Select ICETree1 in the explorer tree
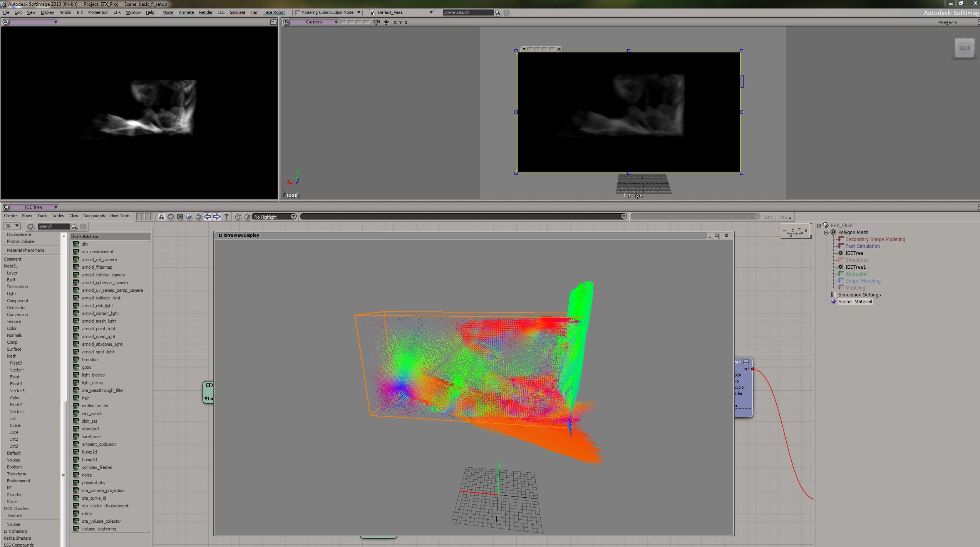This screenshot has height=547, width=980. [855, 267]
